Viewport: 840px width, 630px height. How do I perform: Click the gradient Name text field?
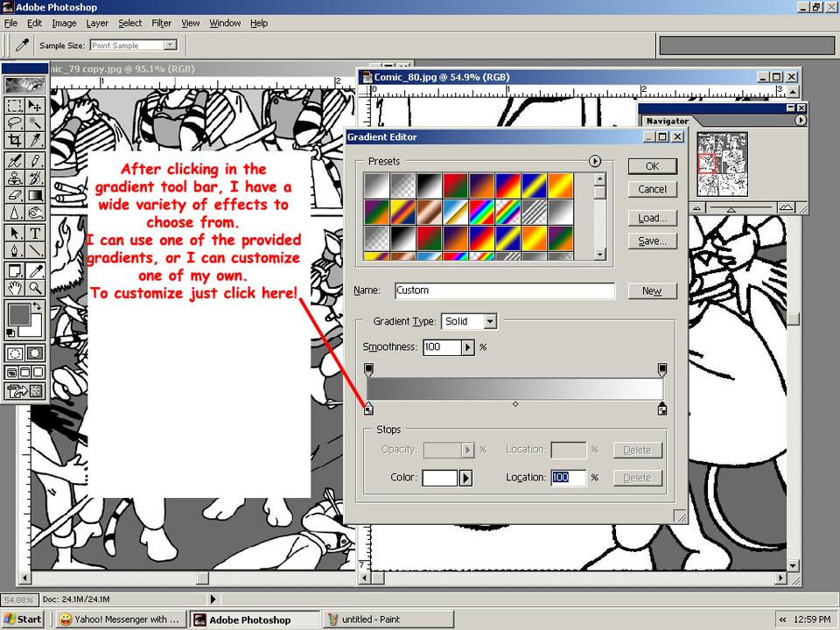point(505,290)
